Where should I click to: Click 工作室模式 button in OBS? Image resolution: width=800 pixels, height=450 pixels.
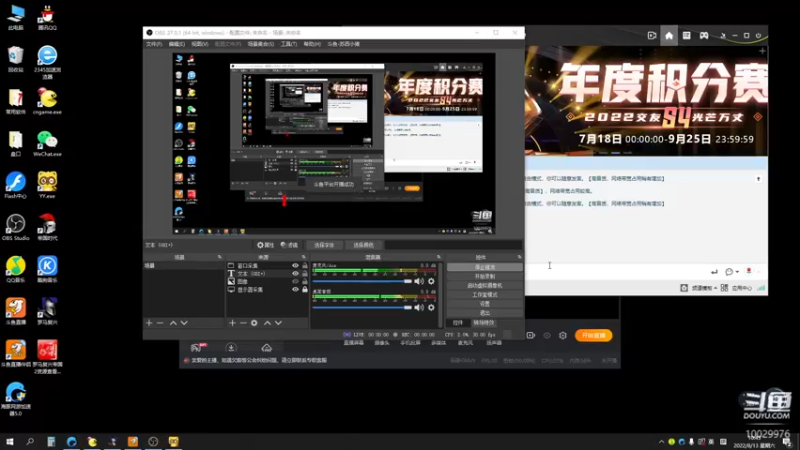[485, 295]
